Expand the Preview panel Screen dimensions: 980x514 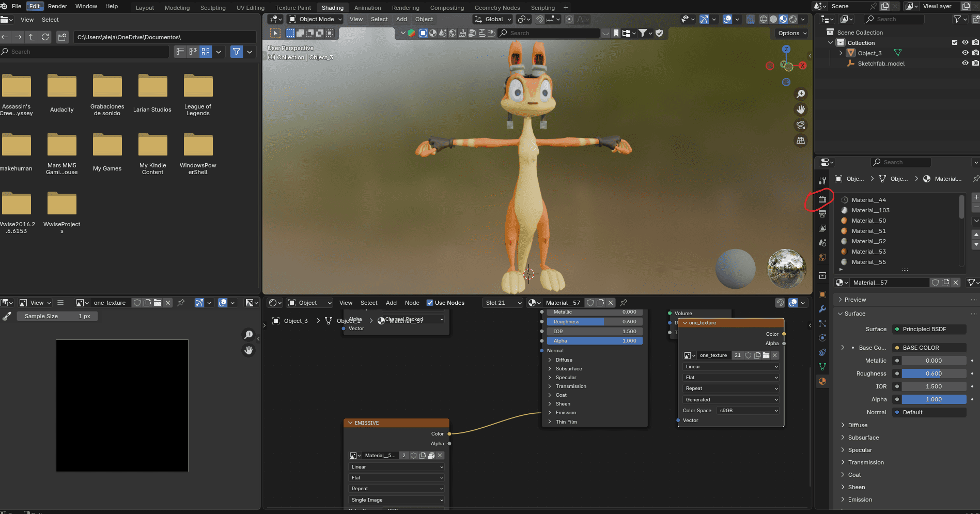854,300
